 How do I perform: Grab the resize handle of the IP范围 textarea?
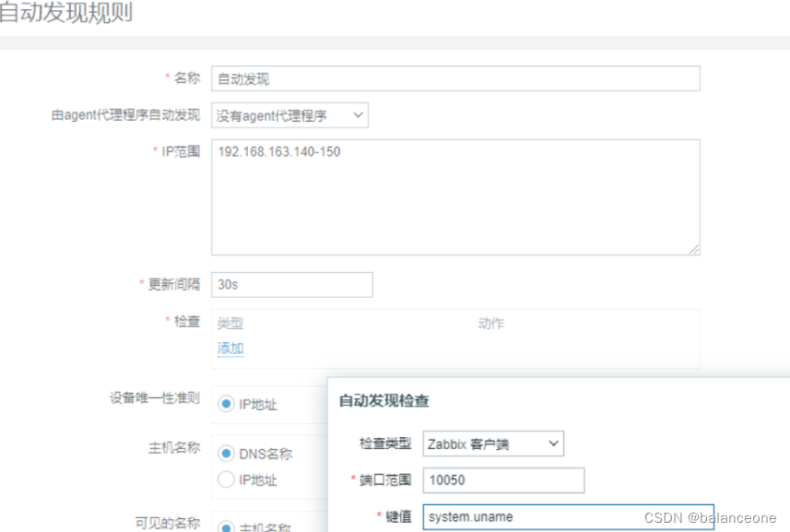pos(694,249)
